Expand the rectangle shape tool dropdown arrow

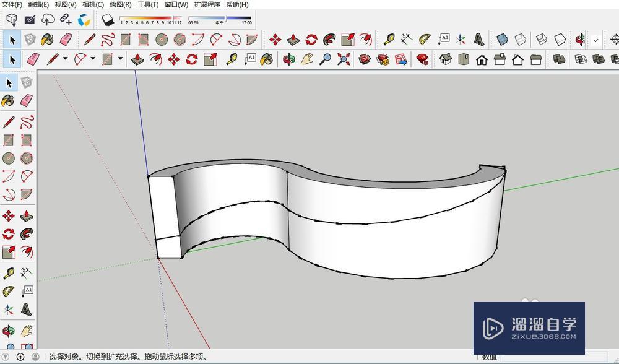point(121,58)
